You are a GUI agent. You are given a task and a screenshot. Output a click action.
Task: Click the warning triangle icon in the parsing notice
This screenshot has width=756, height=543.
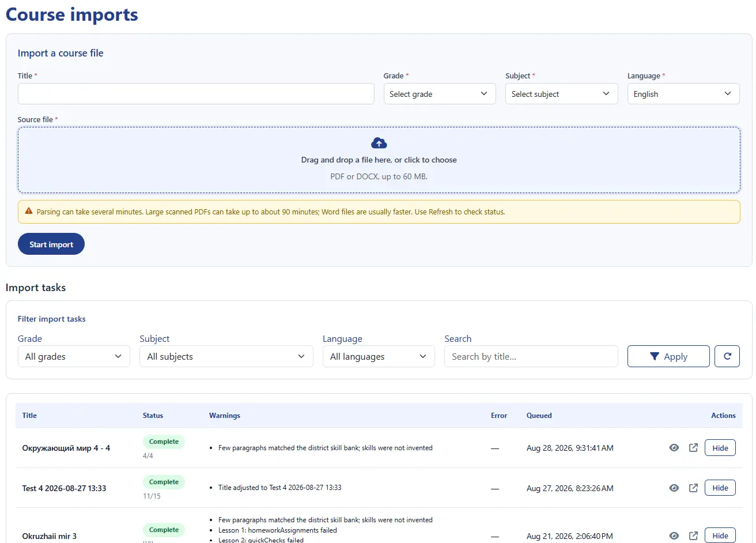pos(29,212)
